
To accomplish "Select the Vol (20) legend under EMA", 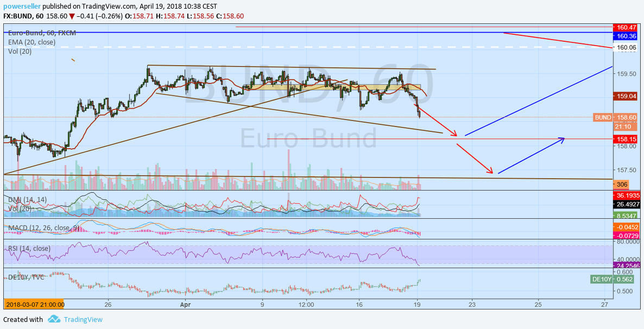I will pos(20,52).
